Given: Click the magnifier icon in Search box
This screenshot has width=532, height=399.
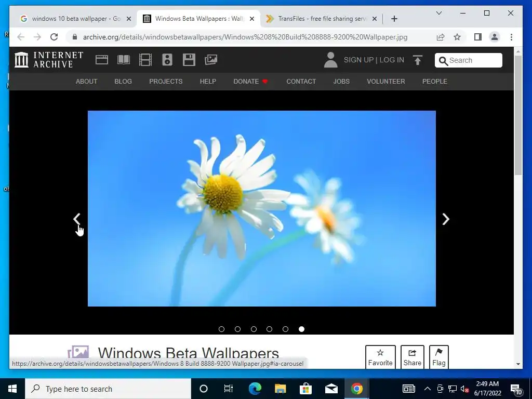Looking at the screenshot, I should coord(443,61).
